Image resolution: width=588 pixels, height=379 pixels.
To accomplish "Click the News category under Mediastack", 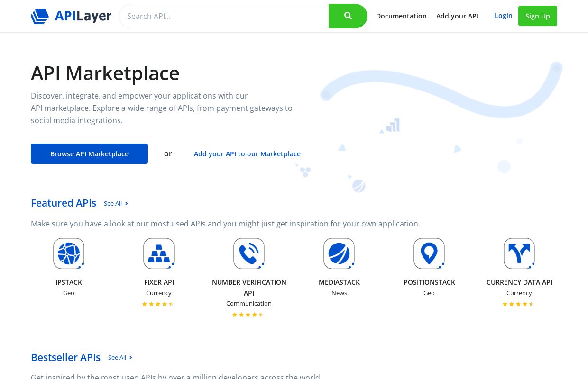I will (x=339, y=293).
